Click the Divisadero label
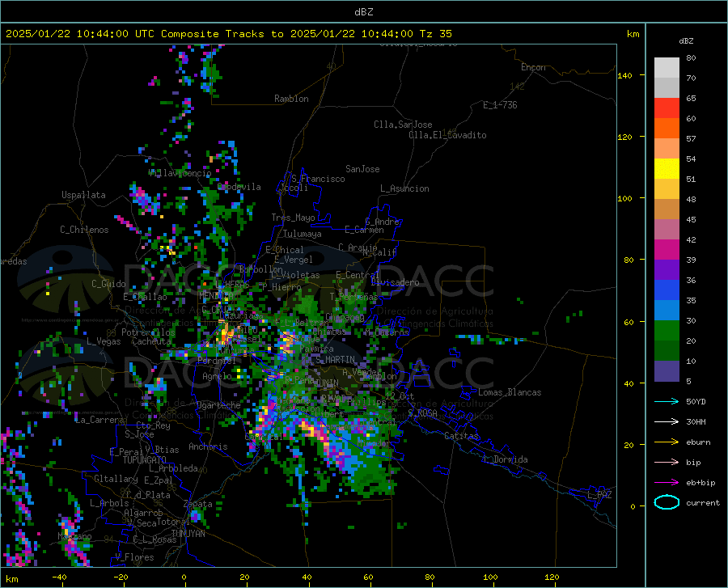Image resolution: width=728 pixels, height=588 pixels. pyautogui.click(x=395, y=282)
